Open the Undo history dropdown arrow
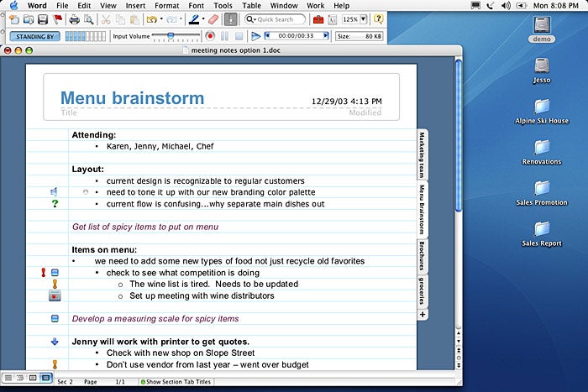The width and height of the screenshot is (588, 392). [161, 18]
